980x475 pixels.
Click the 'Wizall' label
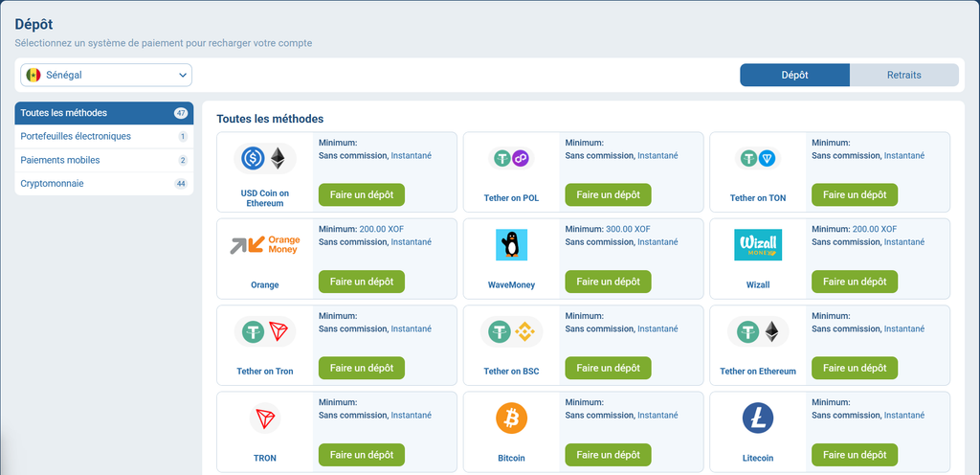[758, 285]
